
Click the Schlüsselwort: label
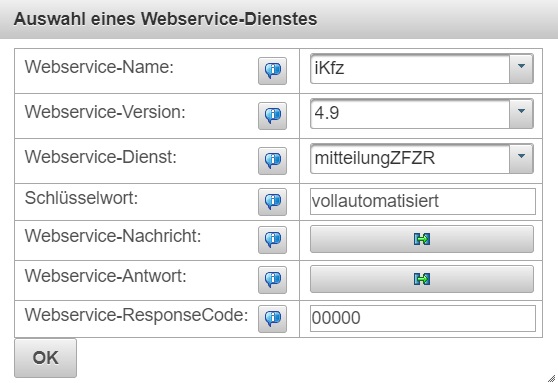(x=81, y=198)
